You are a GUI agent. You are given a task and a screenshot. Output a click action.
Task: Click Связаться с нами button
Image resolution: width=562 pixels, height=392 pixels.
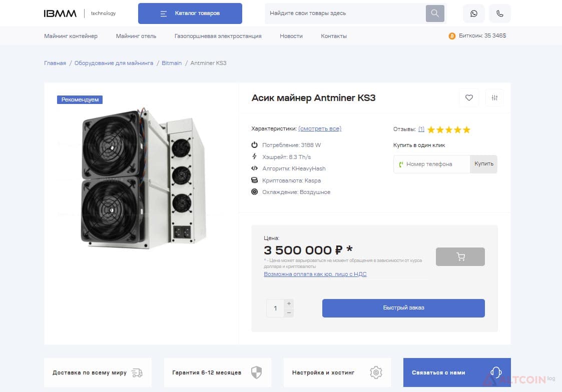(x=457, y=372)
